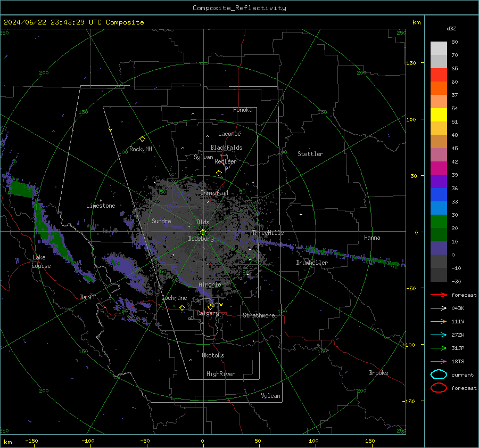Click the Hanna city label
Screen dimensions: 479x448
click(x=372, y=238)
